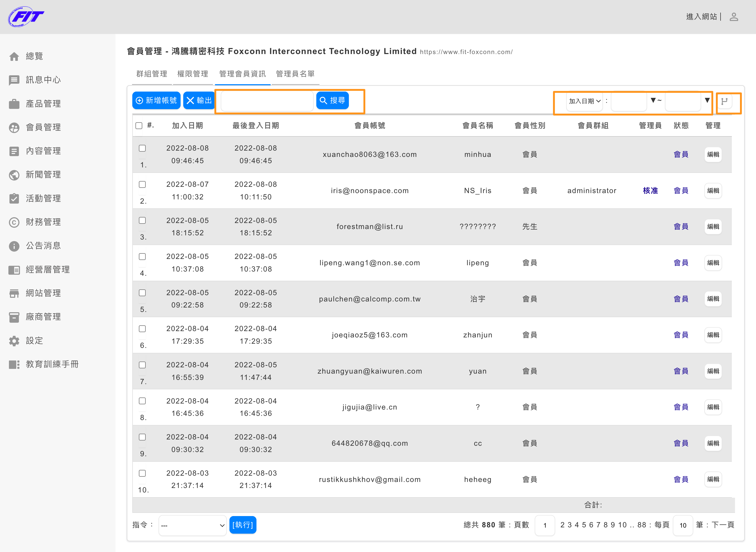Click the 活動管理 checklist icon

tap(14, 199)
